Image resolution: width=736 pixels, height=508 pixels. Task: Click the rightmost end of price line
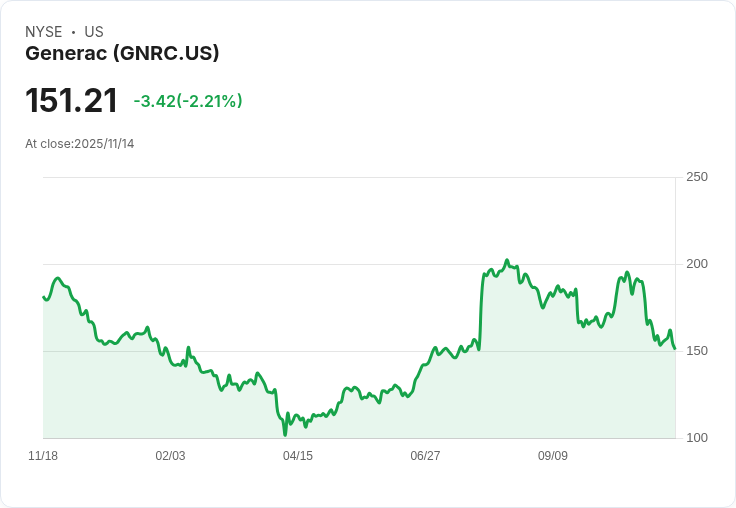[675, 348]
